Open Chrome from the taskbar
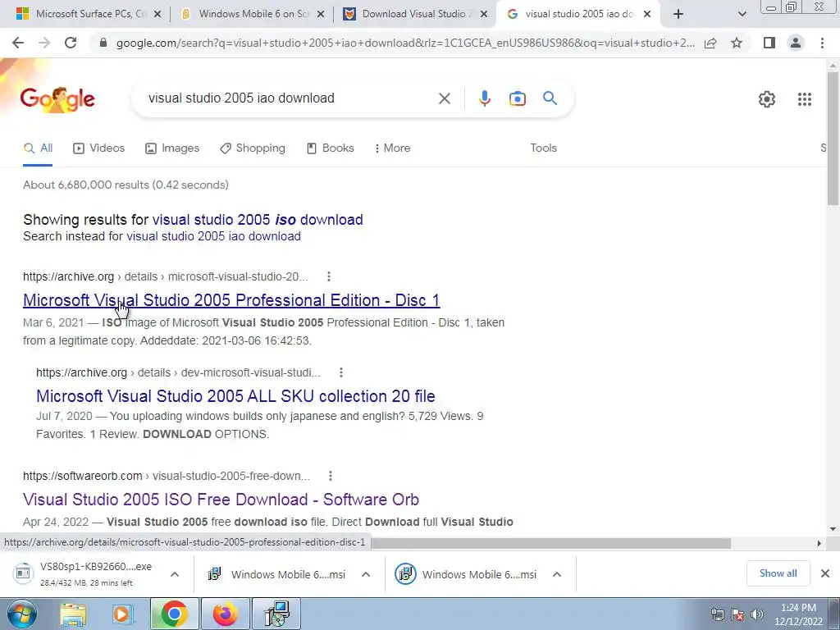 (174, 614)
